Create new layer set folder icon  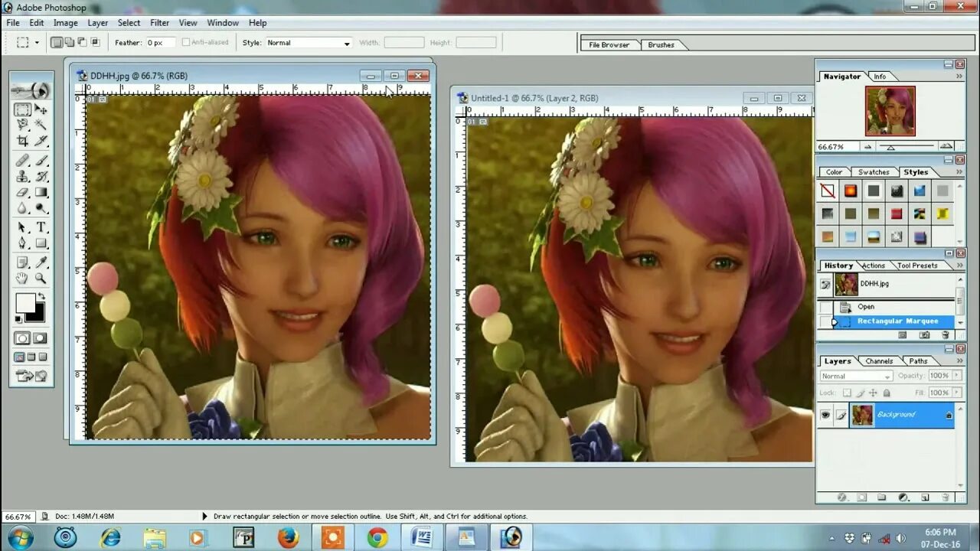pyautogui.click(x=881, y=497)
